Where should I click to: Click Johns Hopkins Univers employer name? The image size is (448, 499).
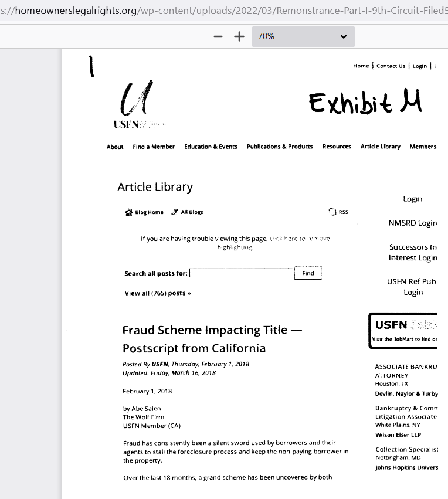pos(406,467)
